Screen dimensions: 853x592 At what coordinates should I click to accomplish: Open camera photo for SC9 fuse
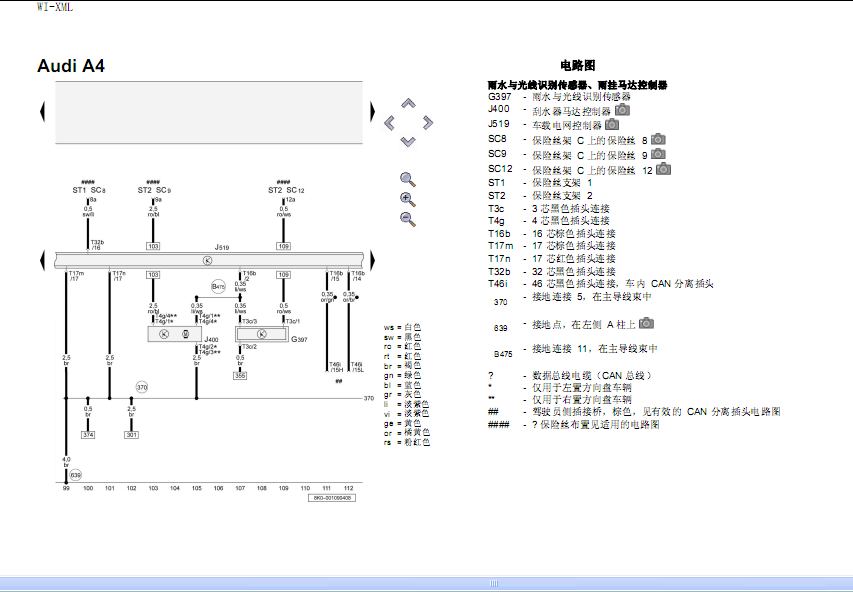point(658,154)
